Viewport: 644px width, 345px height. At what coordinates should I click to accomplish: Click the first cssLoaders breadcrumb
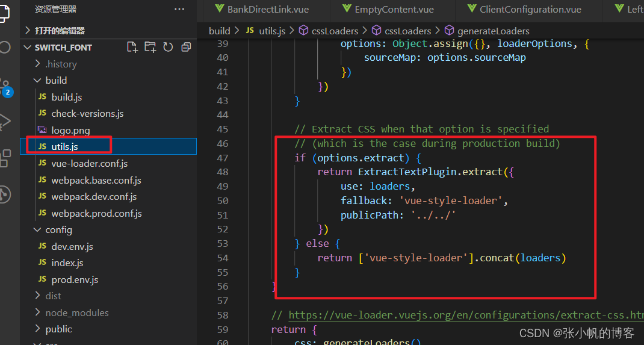335,31
